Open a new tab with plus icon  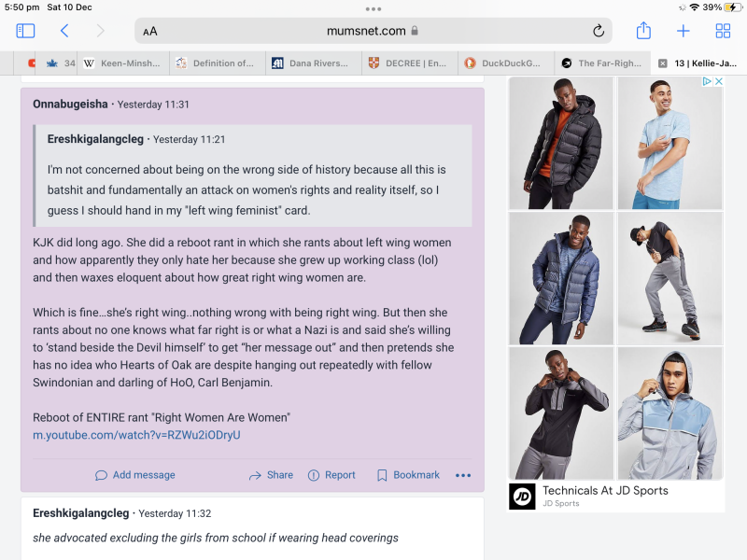[684, 31]
